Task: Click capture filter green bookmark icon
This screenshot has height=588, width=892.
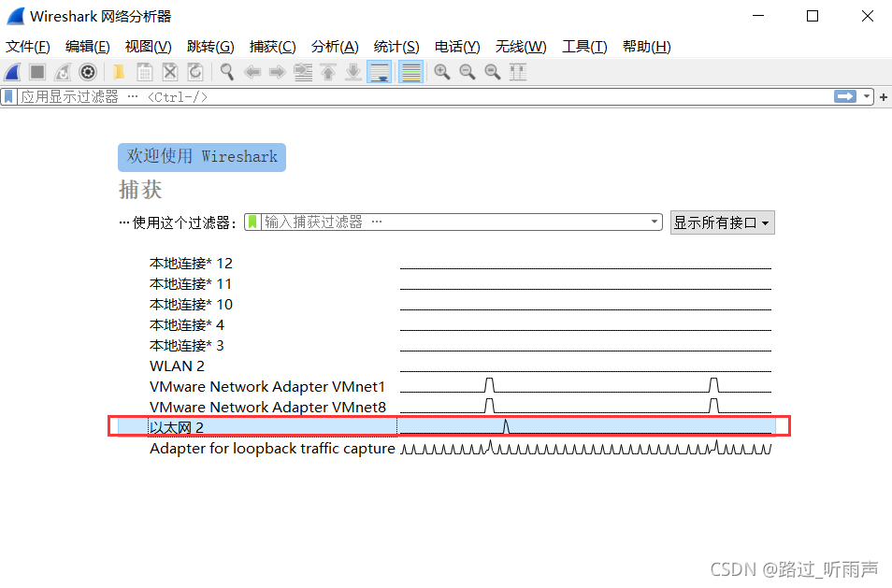Action: [x=252, y=222]
